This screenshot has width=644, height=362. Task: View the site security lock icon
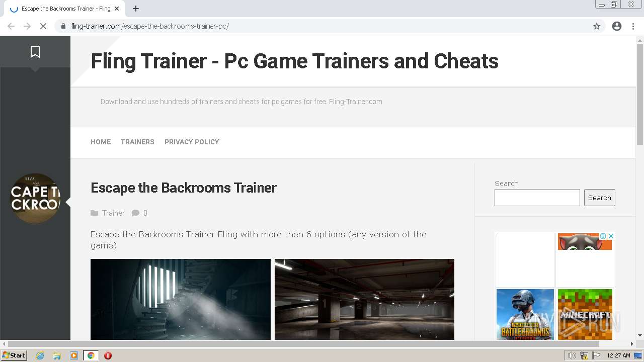[63, 26]
